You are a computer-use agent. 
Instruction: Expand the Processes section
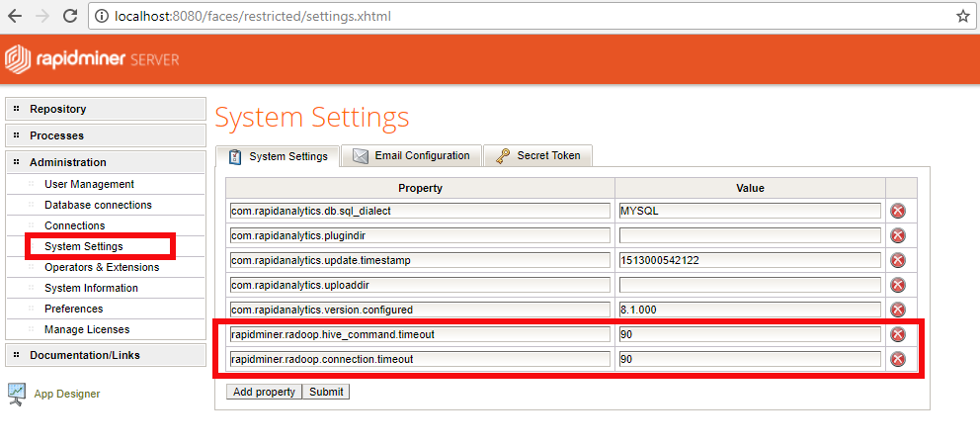click(106, 135)
